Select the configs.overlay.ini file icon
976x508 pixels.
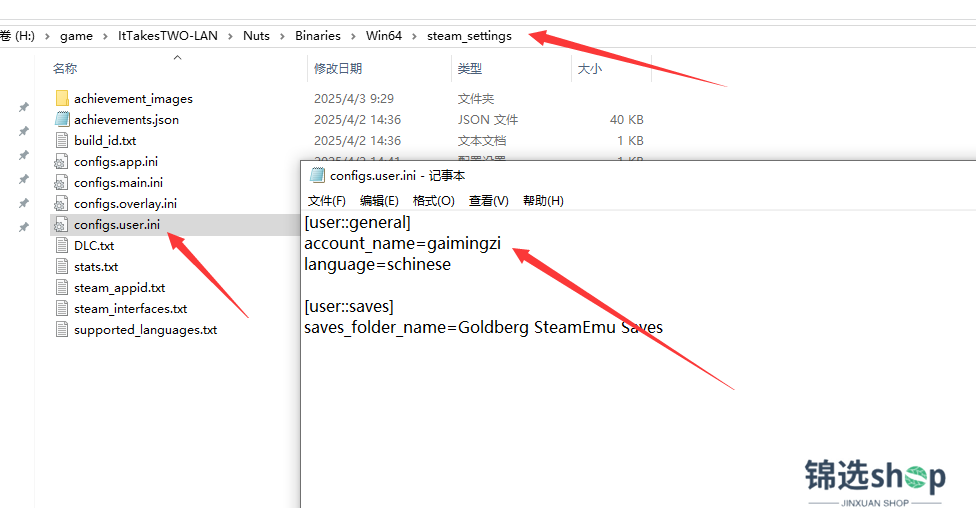(x=60, y=204)
